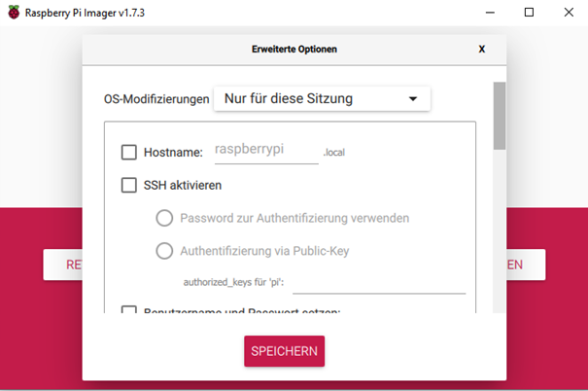
Task: Close the Erweiterte Optionen dialog with X
Action: coord(482,50)
